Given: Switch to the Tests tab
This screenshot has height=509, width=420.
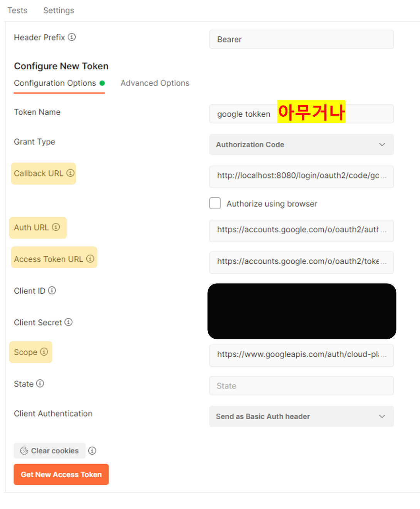Looking at the screenshot, I should coord(17,10).
